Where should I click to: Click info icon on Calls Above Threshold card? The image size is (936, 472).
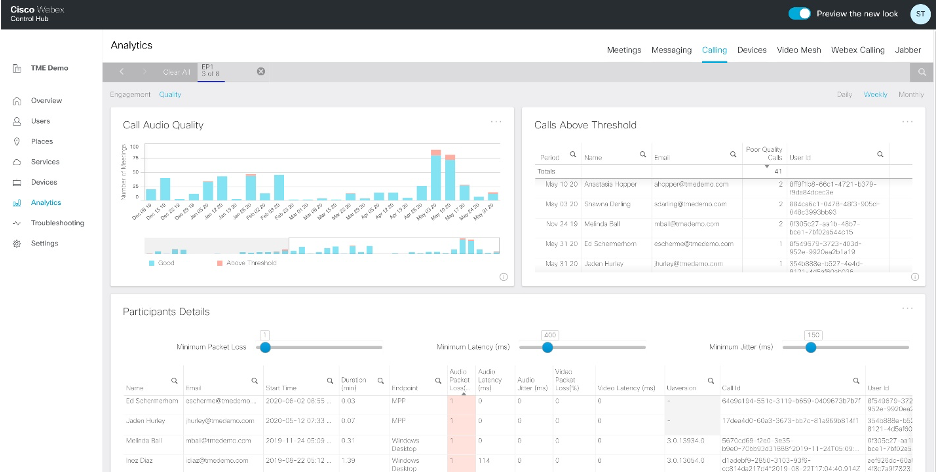[x=914, y=277]
